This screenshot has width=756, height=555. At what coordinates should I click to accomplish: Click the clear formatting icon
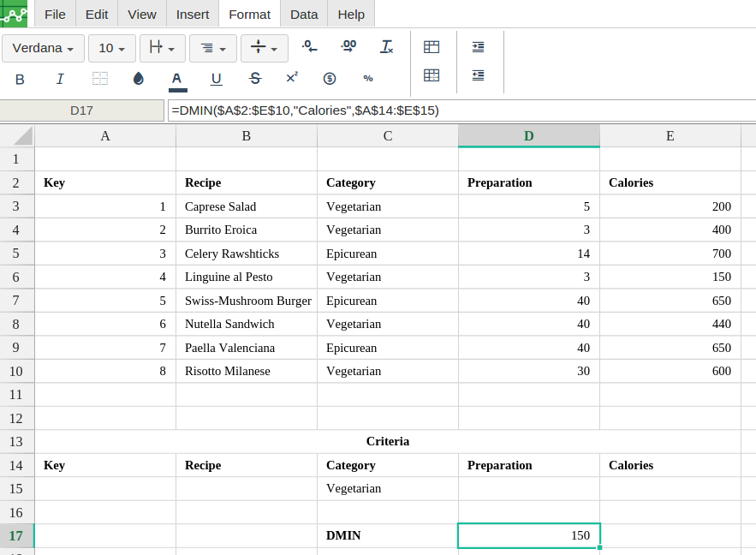click(x=387, y=47)
